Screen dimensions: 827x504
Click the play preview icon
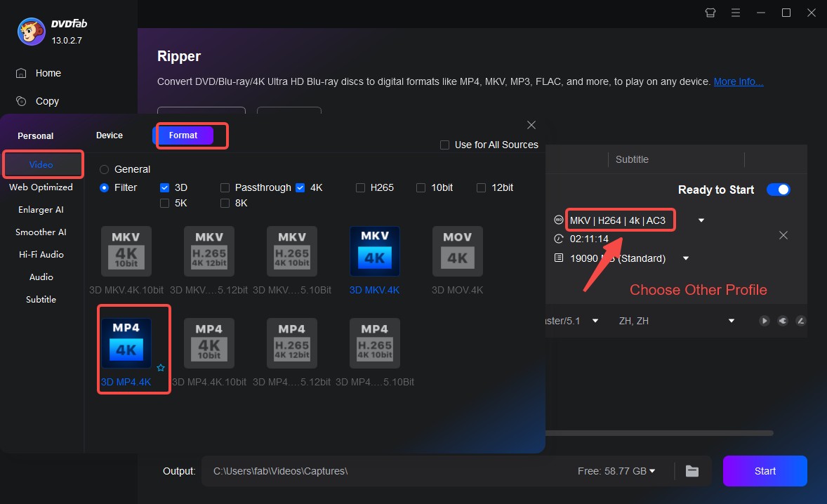coord(764,321)
